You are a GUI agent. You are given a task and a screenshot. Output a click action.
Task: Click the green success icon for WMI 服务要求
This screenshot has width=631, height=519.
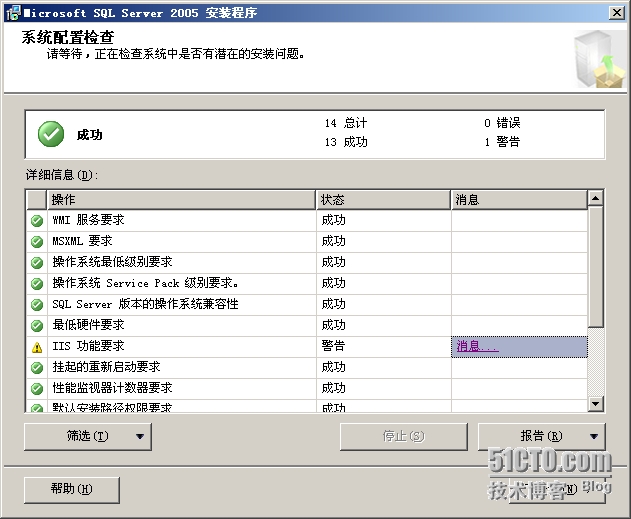(37, 220)
